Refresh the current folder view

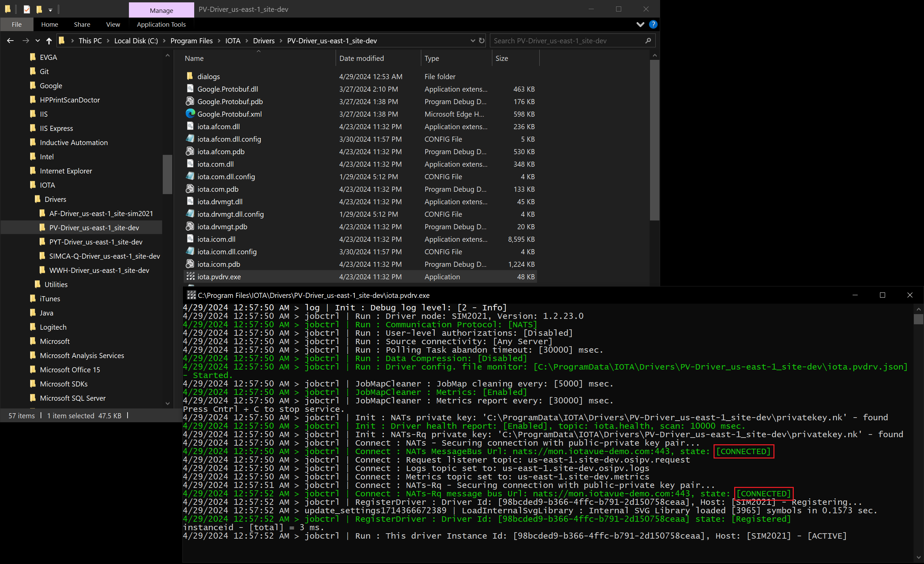point(481,41)
